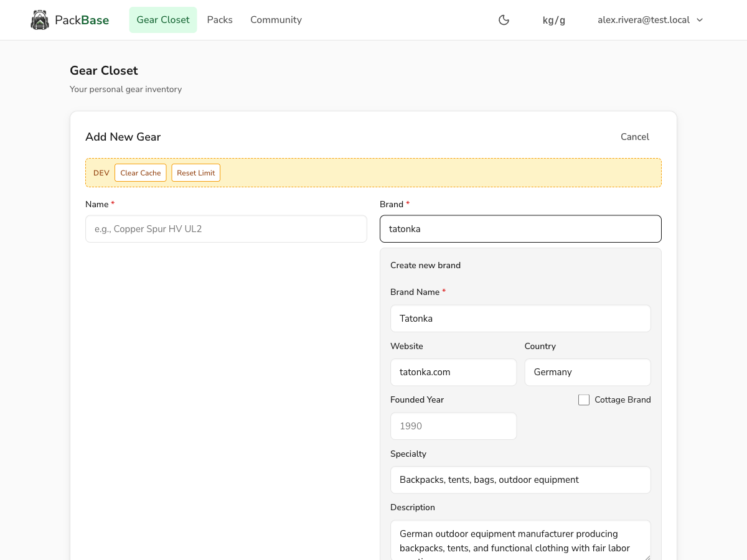Open the account menu for alex.rivera@test.local

coord(644,19)
